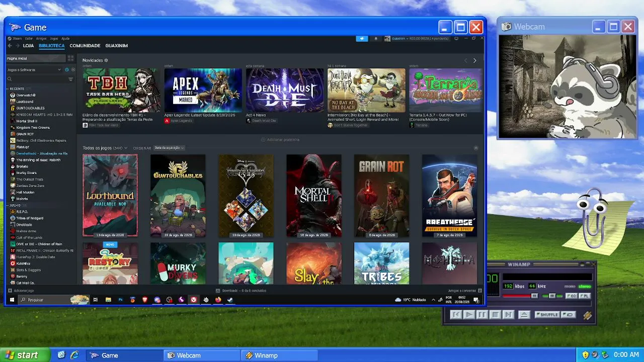Switch to the LOJA tab
This screenshot has height=362, width=644.
(x=28, y=46)
